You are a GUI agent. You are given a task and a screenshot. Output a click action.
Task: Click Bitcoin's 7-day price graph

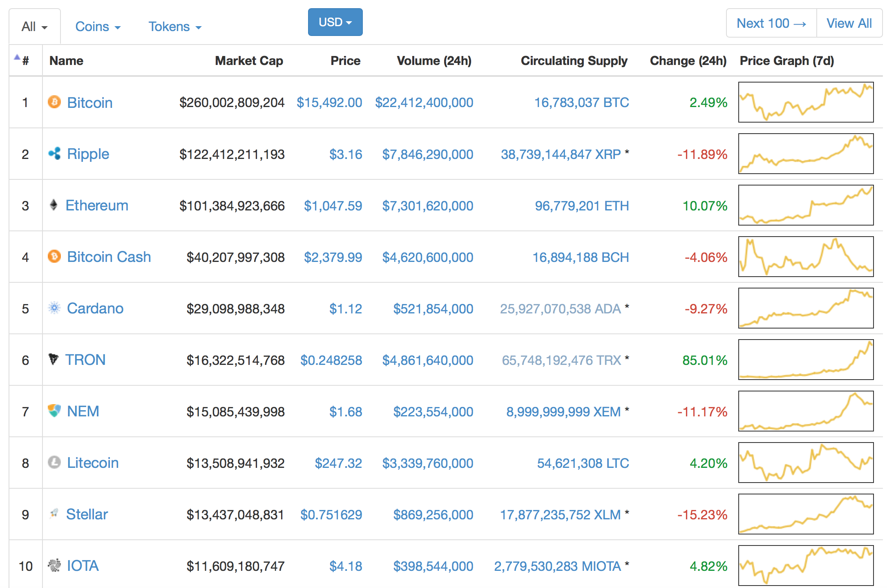coord(805,102)
